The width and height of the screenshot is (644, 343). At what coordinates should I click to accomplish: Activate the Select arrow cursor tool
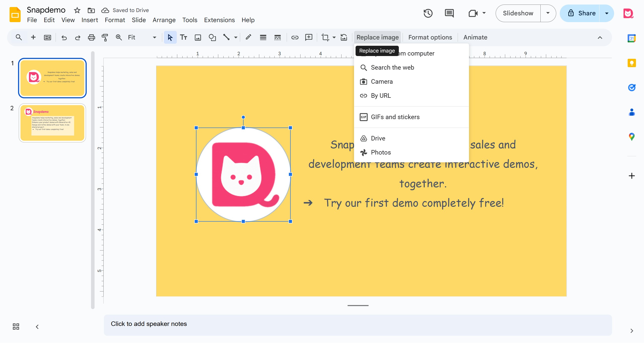(x=170, y=37)
